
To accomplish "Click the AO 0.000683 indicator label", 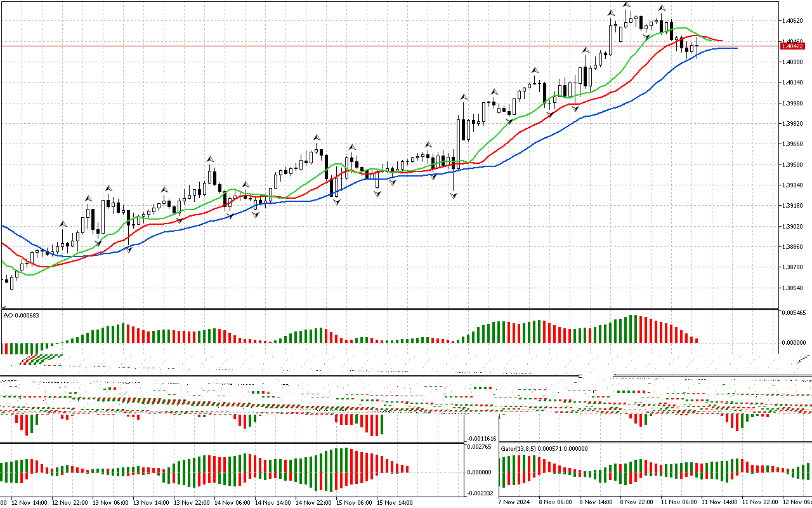I will click(22, 316).
